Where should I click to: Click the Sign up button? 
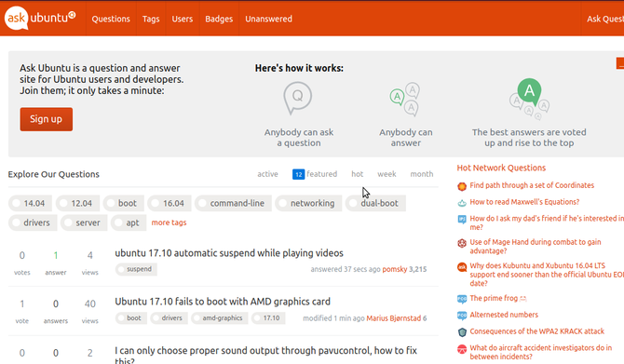tap(47, 119)
